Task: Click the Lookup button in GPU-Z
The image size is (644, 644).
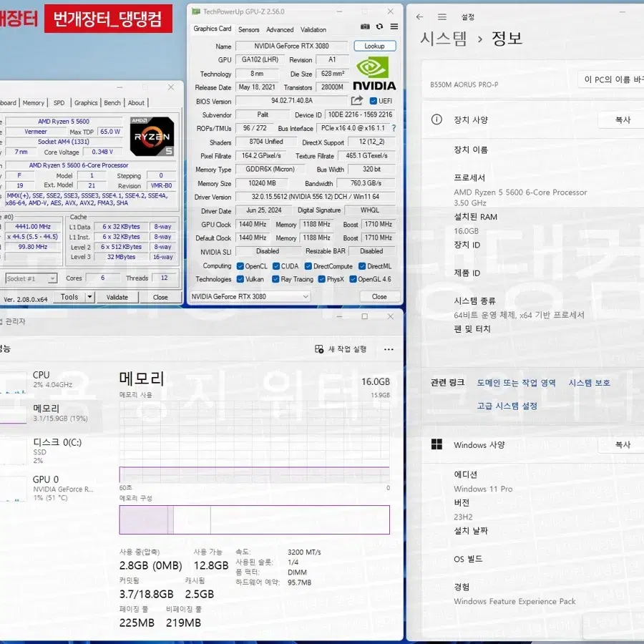Action: [x=374, y=46]
